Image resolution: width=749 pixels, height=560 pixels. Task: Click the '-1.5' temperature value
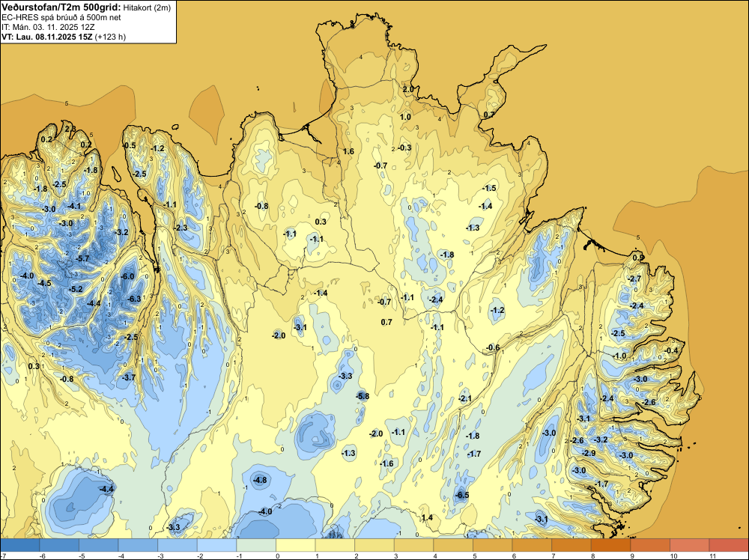490,188
